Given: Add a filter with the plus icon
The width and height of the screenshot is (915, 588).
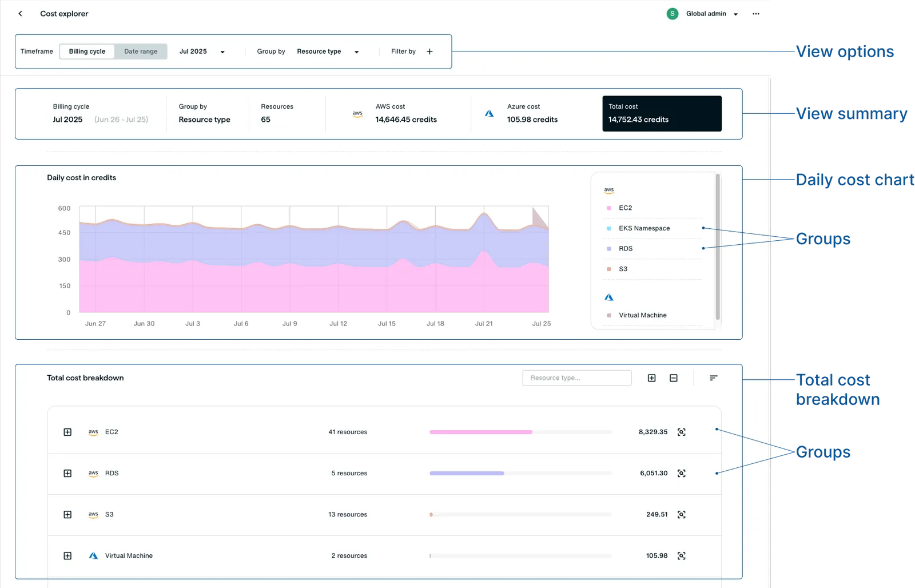Looking at the screenshot, I should point(429,51).
